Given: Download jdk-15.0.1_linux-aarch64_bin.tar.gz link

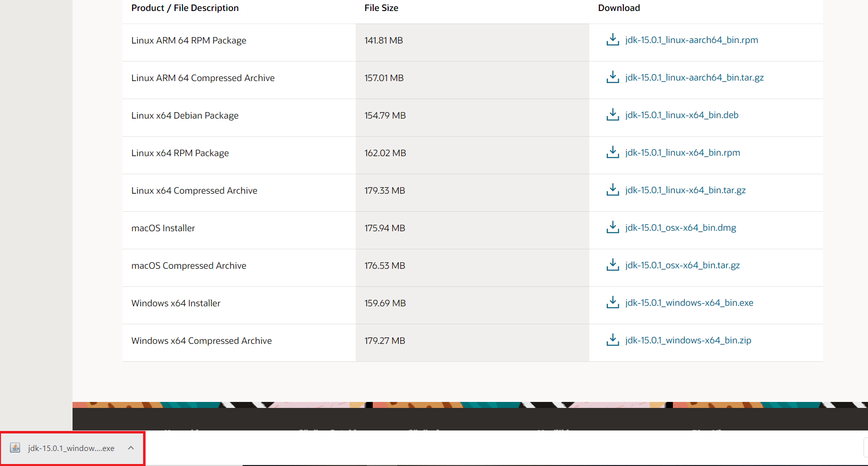Looking at the screenshot, I should pos(694,78).
